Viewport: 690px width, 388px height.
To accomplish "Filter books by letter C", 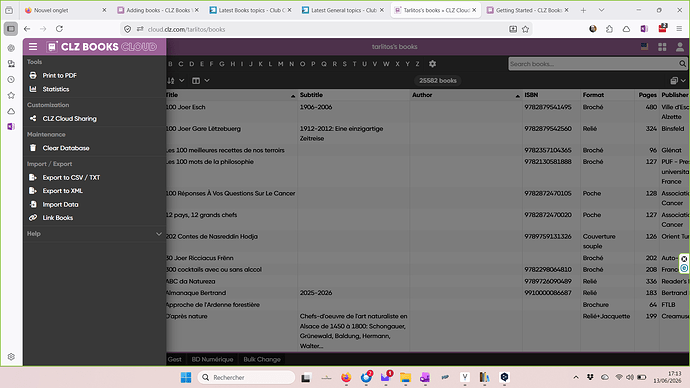I will (x=180, y=64).
